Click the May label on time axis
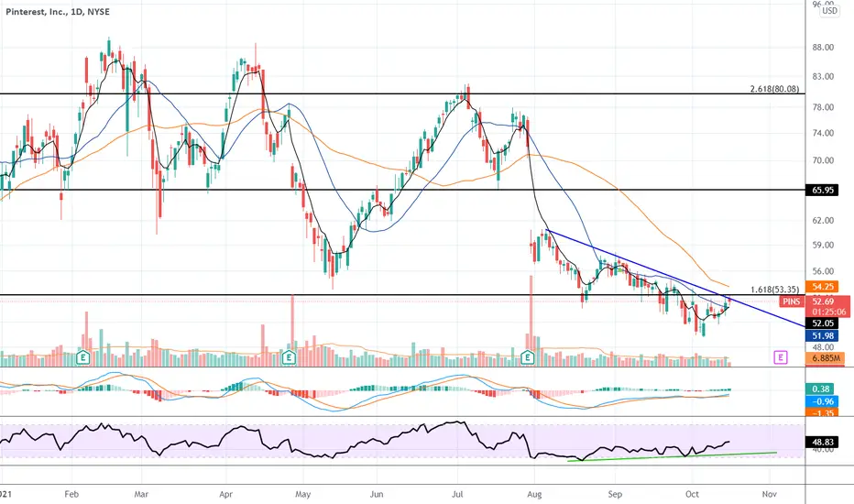Screen dimensions: 854x504 (x=302, y=494)
